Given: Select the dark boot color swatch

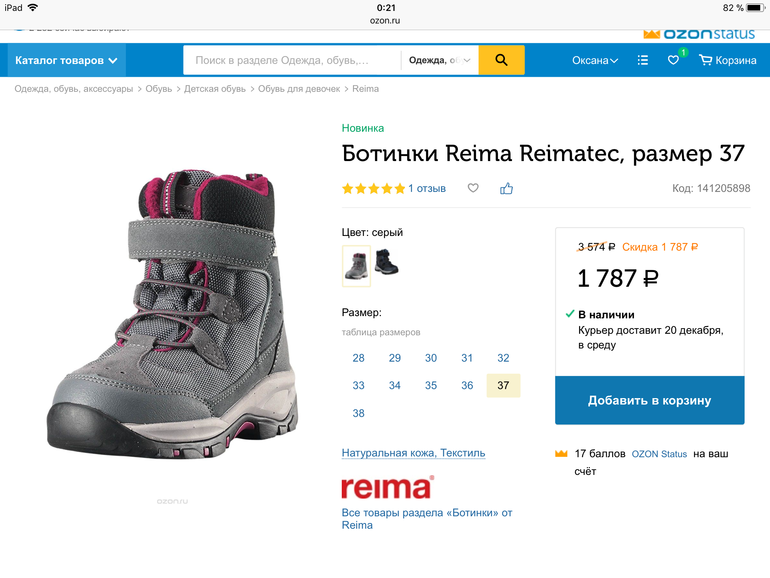Looking at the screenshot, I should click(386, 264).
